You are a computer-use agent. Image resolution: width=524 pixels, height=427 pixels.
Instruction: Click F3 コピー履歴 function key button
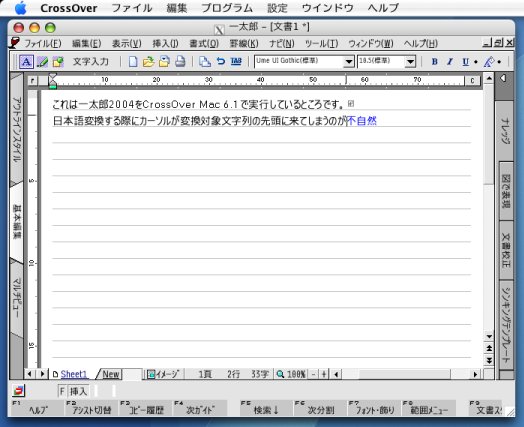(x=146, y=408)
